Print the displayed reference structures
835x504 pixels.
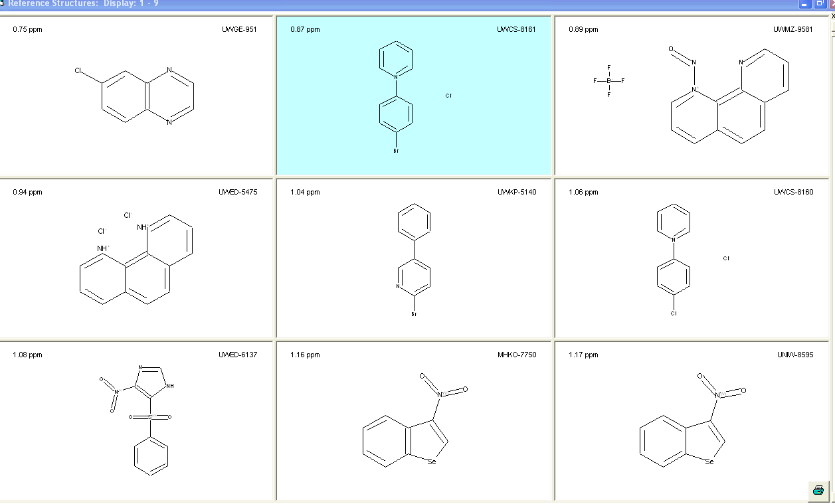pyautogui.click(x=818, y=491)
